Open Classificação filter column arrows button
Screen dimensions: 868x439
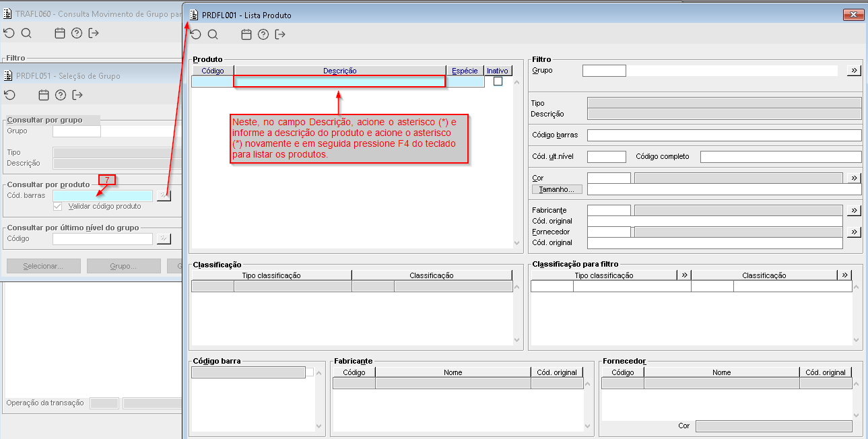[x=844, y=275]
